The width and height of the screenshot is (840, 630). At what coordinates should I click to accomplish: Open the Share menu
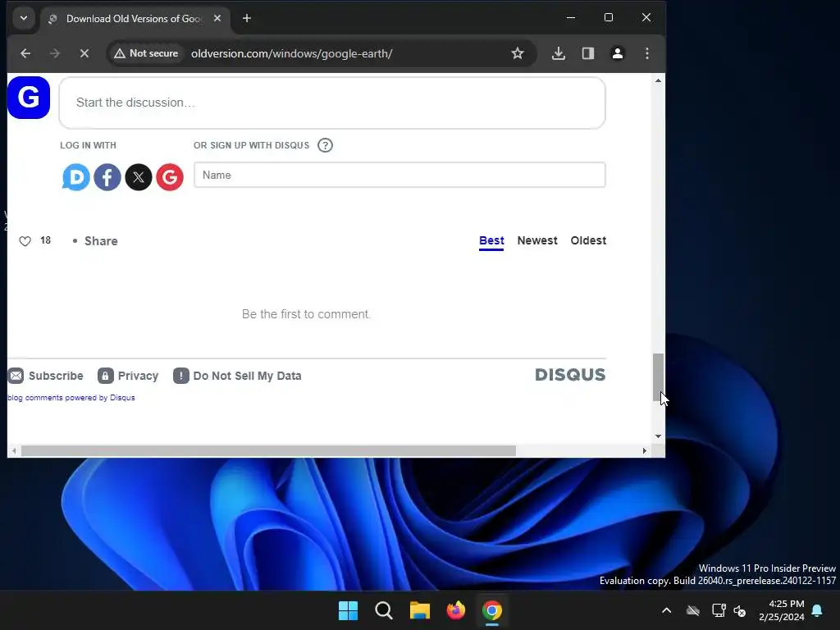click(x=101, y=241)
